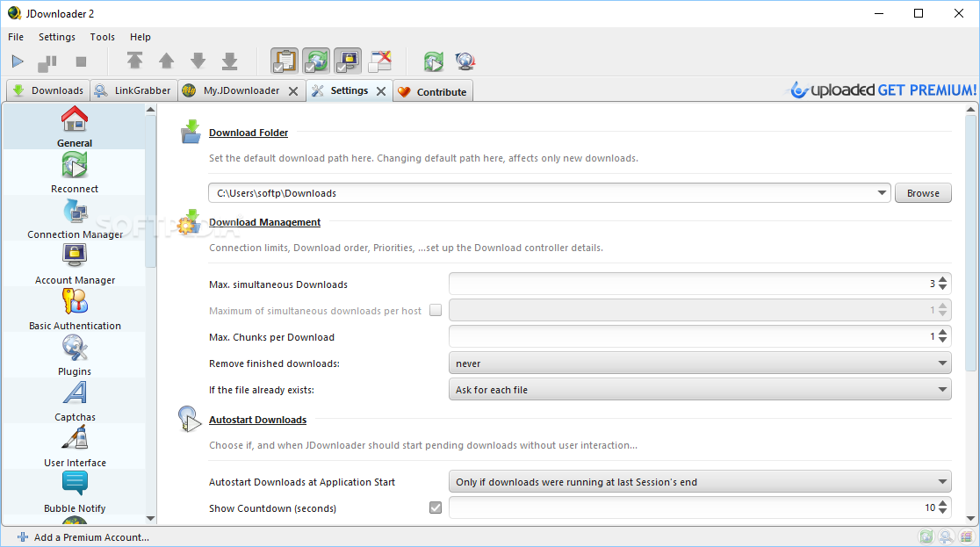Click main panel scroll down arrow
This screenshot has width=980, height=547.
click(x=970, y=518)
